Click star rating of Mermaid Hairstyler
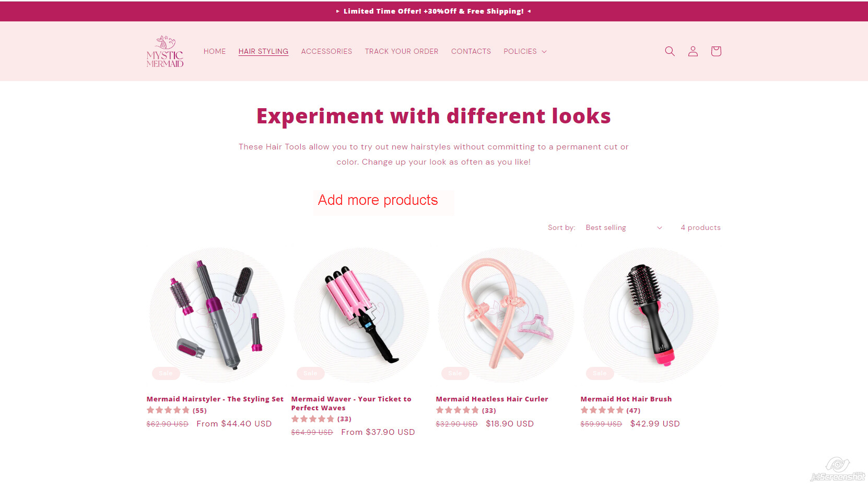This screenshot has height=484, width=868. coord(168,410)
